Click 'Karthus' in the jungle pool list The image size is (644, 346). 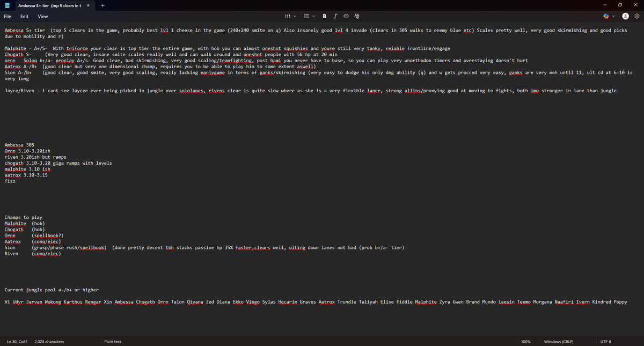click(73, 302)
